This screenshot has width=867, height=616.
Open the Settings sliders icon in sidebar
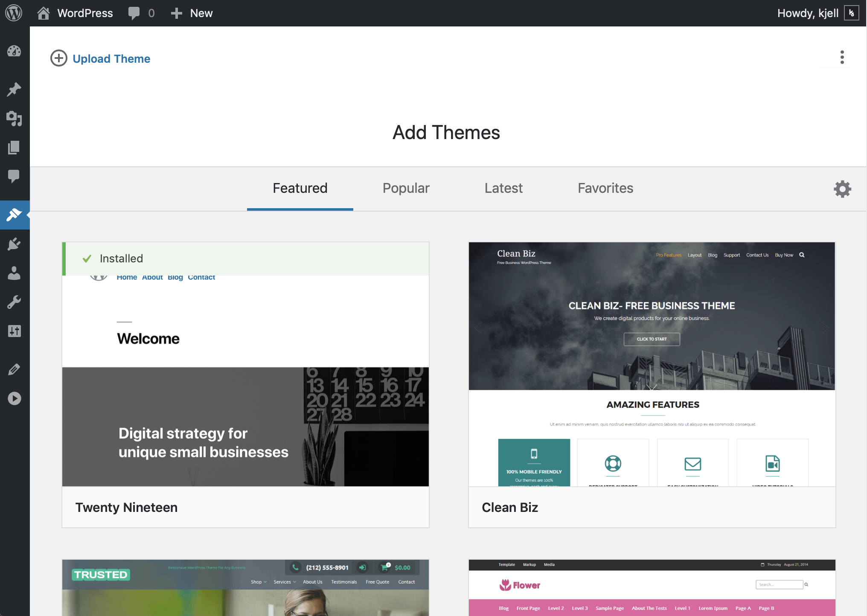click(14, 331)
